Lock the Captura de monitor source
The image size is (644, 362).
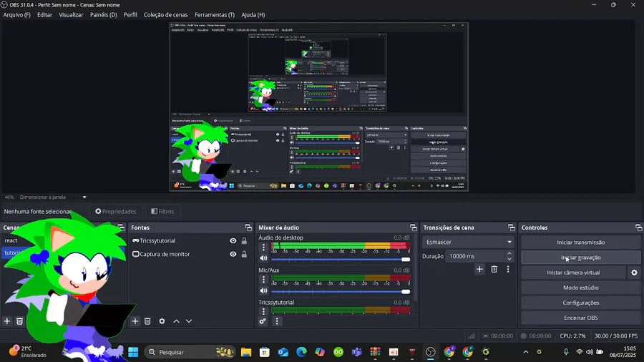pyautogui.click(x=244, y=254)
